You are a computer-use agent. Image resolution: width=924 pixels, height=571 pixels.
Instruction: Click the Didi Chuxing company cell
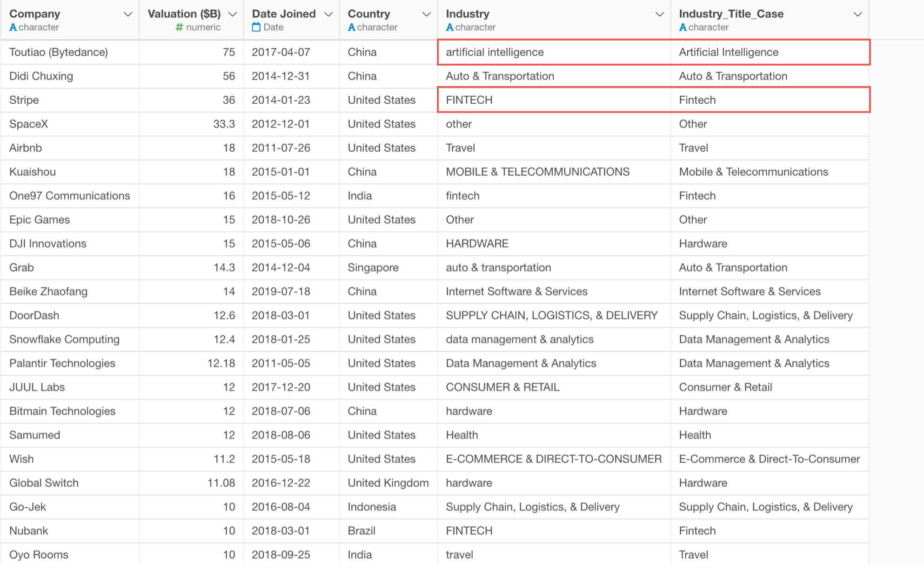point(70,76)
